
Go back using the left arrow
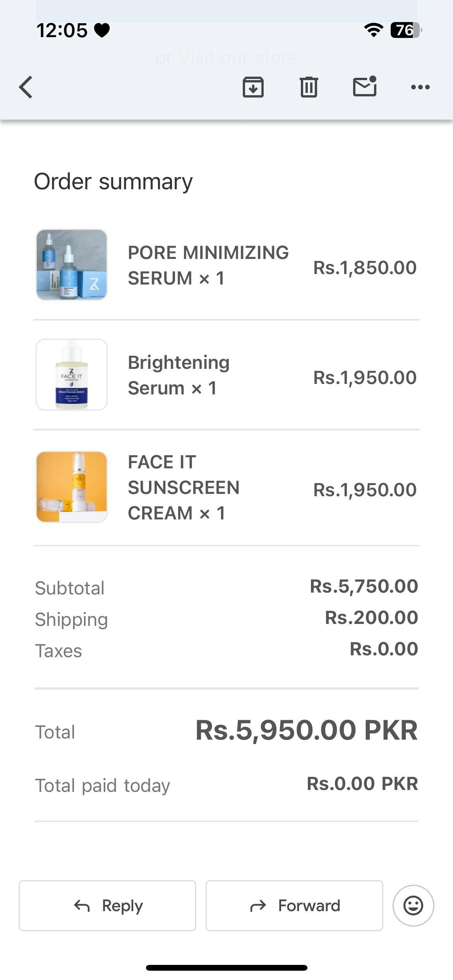pos(26,87)
